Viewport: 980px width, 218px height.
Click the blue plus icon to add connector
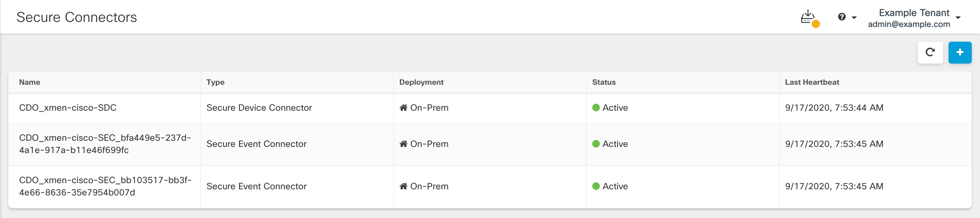960,52
